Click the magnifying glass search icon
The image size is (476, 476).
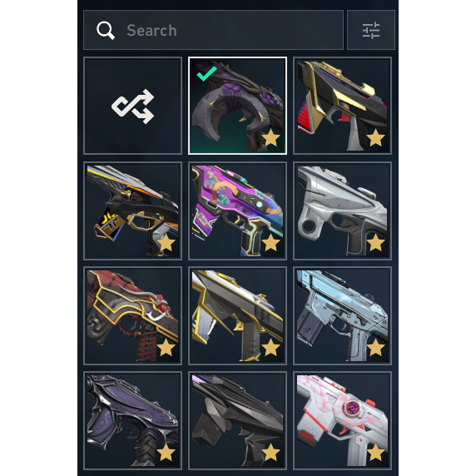click(106, 30)
